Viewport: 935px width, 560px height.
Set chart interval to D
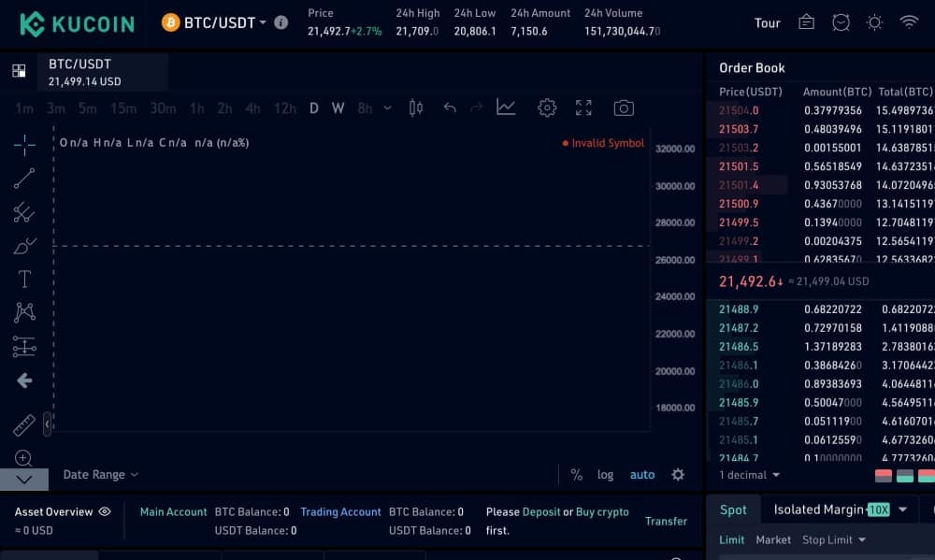(x=313, y=108)
